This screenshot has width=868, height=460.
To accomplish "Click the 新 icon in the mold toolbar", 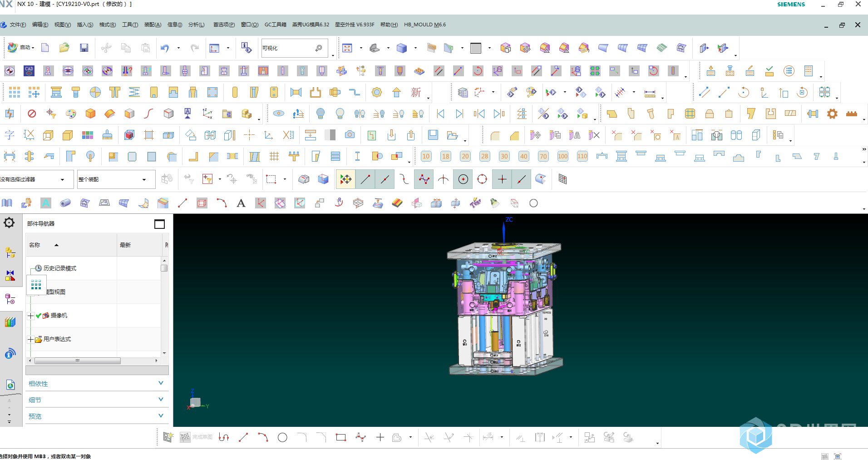I will click(x=416, y=92).
